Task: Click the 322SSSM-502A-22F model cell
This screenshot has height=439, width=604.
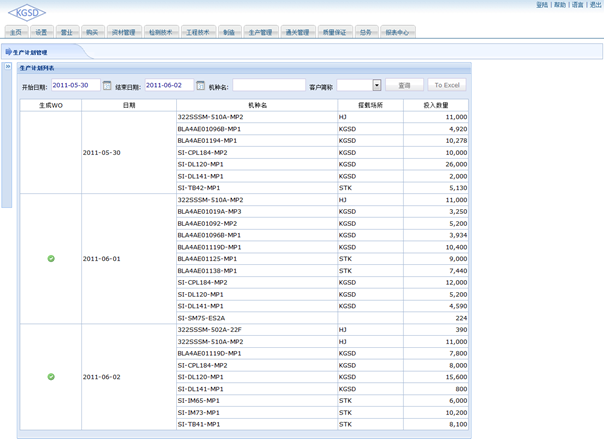Action: (257, 330)
